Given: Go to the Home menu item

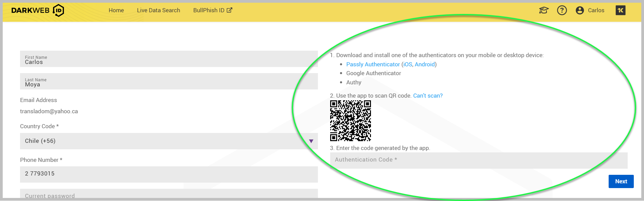Looking at the screenshot, I should coord(116,11).
